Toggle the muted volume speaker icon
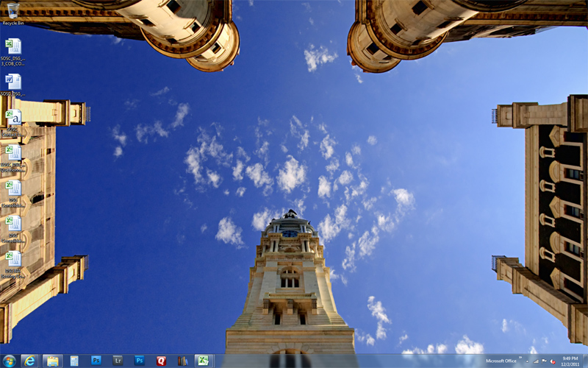 [553, 361]
